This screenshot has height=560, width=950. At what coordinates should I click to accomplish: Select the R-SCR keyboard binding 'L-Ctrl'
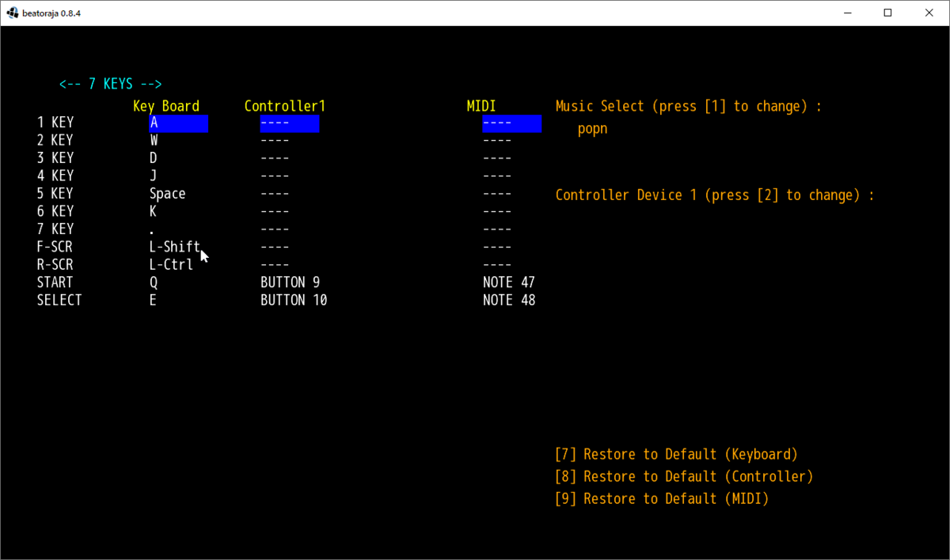(171, 265)
